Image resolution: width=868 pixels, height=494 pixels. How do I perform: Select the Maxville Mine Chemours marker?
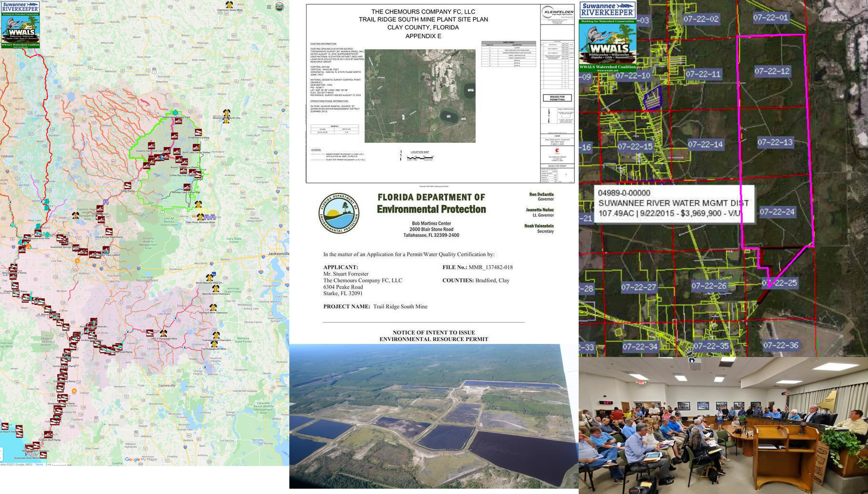pyautogui.click(x=216, y=288)
